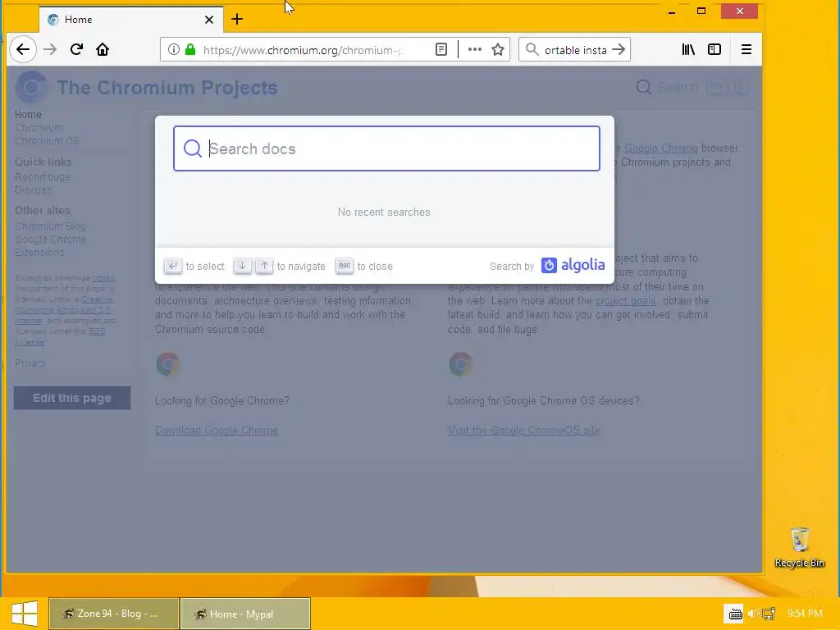The width and height of the screenshot is (840, 630).
Task: Click the network tray icon
Action: pos(769,614)
